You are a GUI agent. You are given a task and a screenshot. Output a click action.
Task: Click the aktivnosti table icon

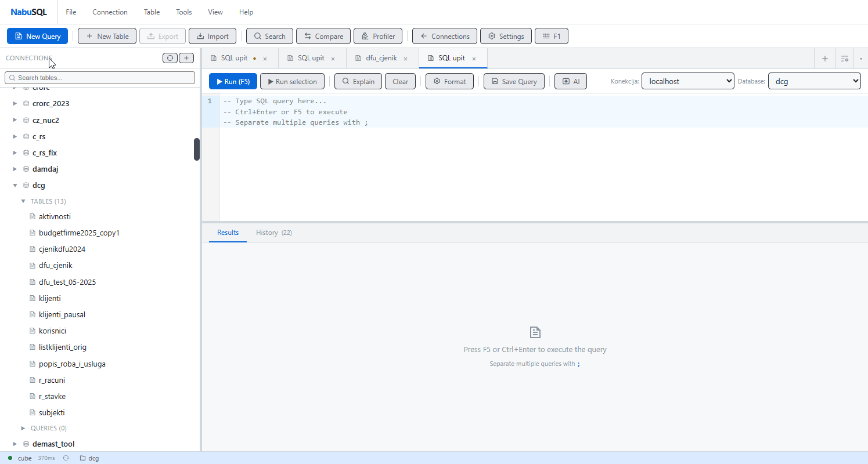(33, 216)
